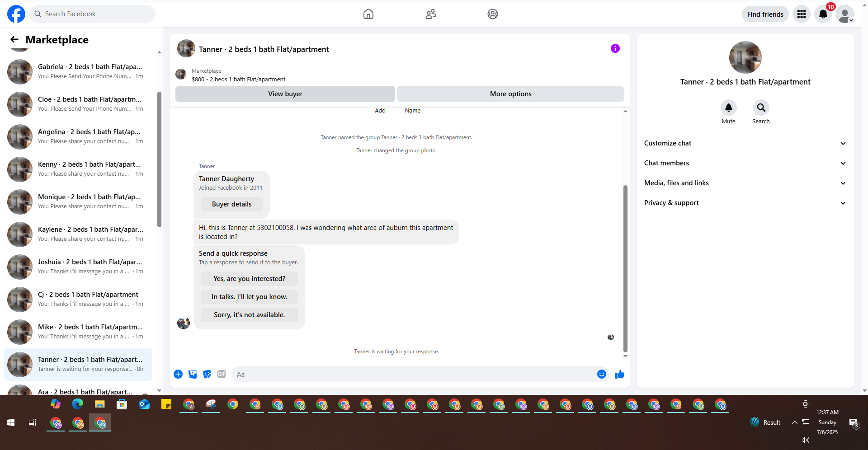Click the View buyer button
868x450 pixels.
[285, 94]
